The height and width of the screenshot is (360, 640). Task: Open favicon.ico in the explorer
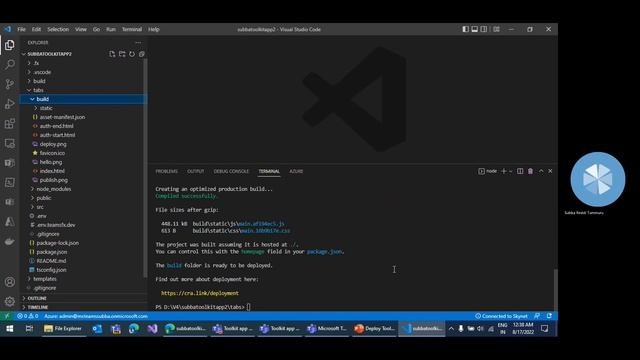click(83, 153)
